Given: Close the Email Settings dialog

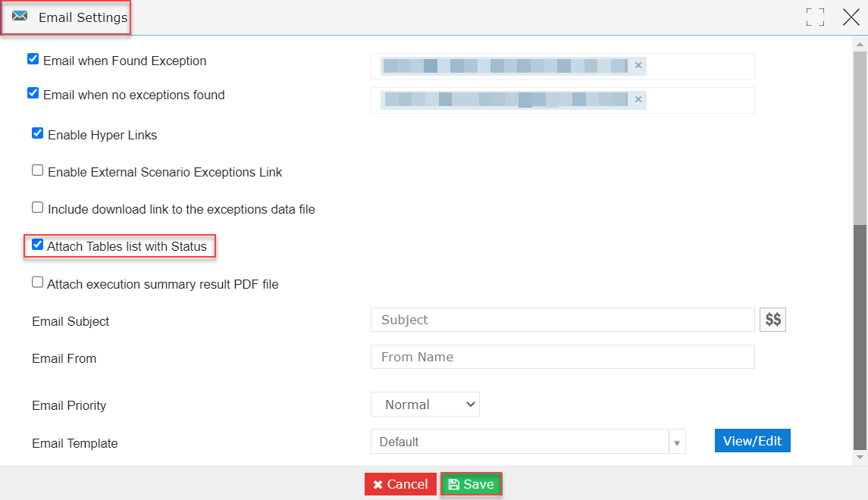Looking at the screenshot, I should coord(851,17).
